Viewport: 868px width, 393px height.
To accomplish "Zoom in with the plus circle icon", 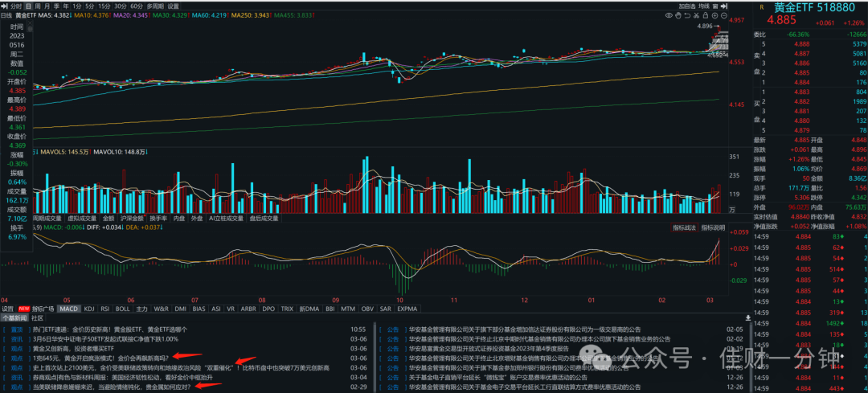I will (x=714, y=15).
